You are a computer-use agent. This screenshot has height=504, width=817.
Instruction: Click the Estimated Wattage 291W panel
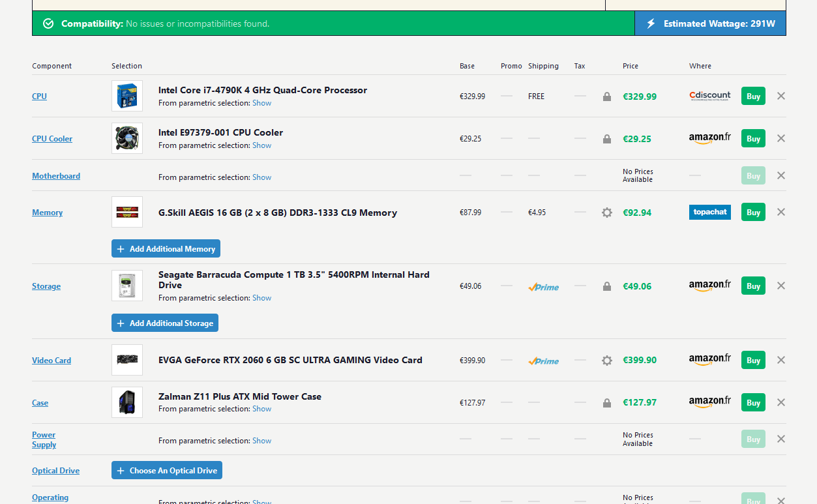[710, 23]
